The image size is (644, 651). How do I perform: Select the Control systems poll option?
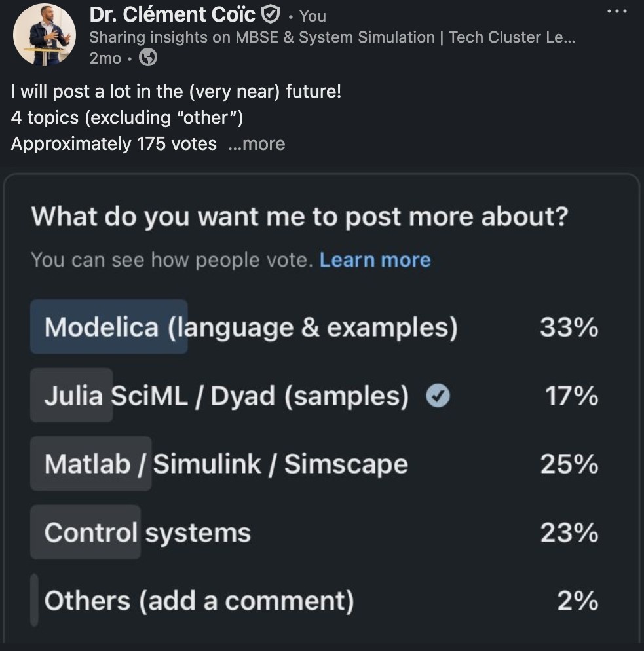[x=147, y=532]
